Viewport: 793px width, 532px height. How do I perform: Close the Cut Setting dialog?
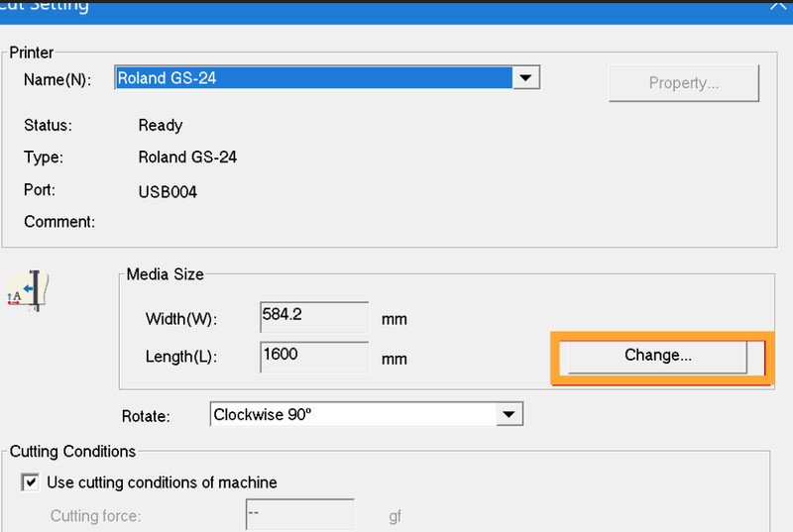tap(778, 5)
